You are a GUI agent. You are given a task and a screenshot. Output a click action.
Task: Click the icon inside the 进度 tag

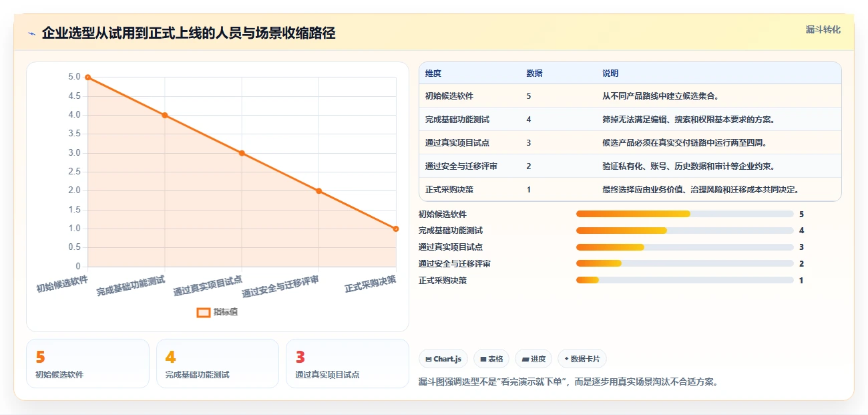click(x=525, y=360)
